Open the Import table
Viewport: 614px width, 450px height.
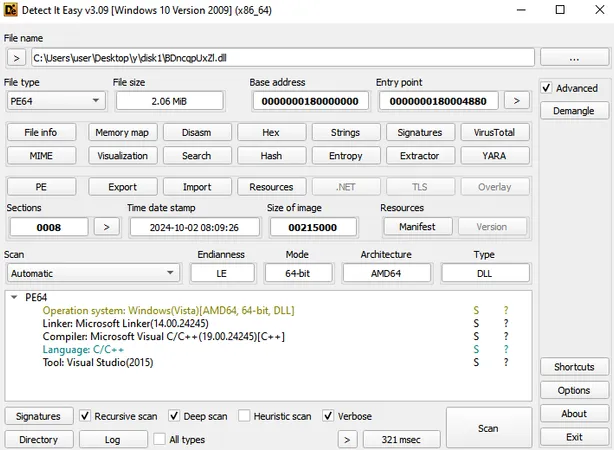coord(197,187)
